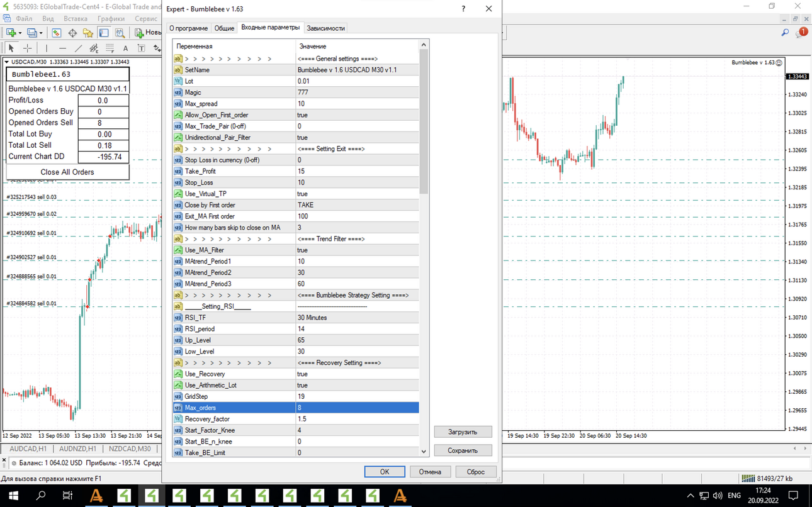Image resolution: width=812 pixels, height=507 pixels.
Task: Select the RSI_TF value 30 Minutes
Action: click(357, 318)
